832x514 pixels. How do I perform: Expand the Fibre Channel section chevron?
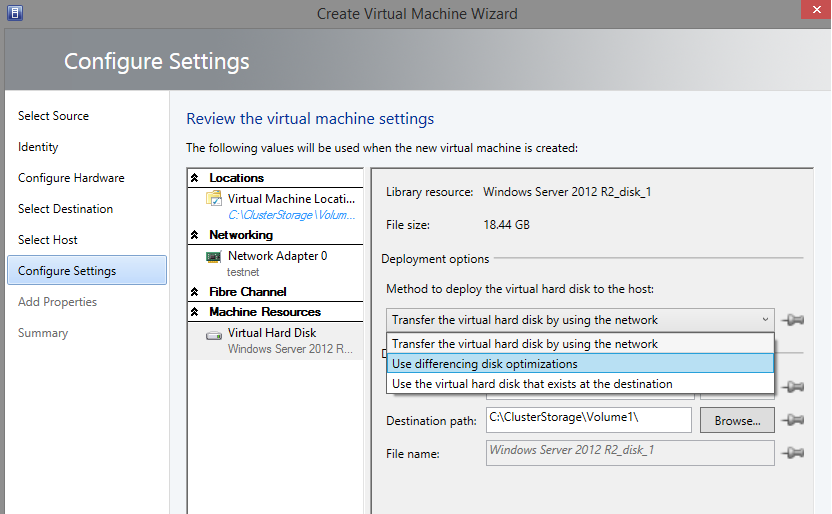click(195, 292)
